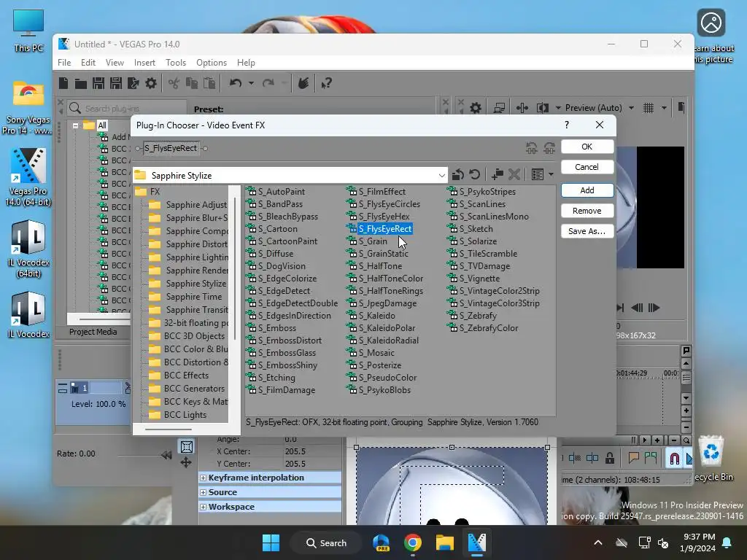Viewport: 747px width, 560px height.
Task: Click the Undo arrow icon
Action: [236, 83]
